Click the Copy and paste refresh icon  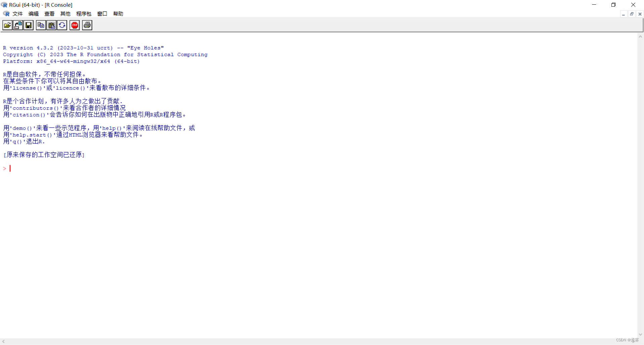(62, 25)
